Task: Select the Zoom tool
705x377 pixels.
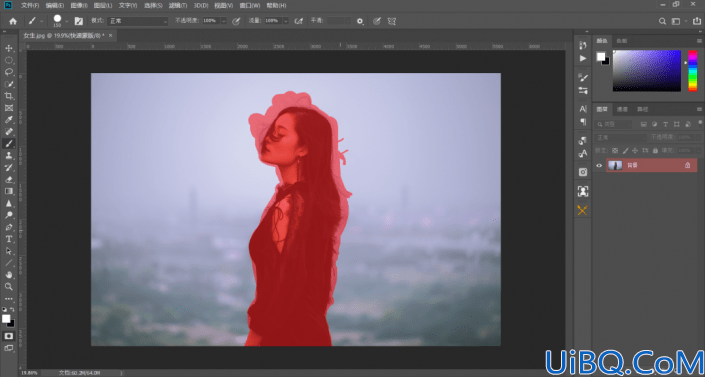Action: [x=9, y=287]
